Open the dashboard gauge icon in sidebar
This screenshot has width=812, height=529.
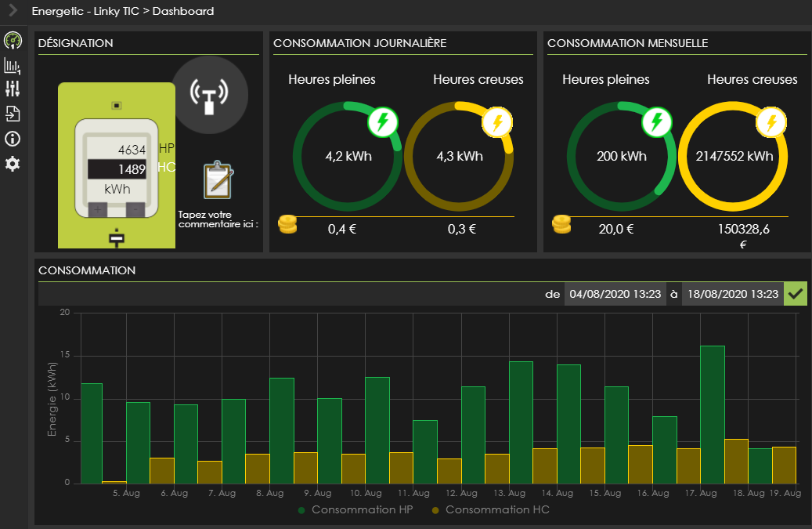tap(13, 41)
